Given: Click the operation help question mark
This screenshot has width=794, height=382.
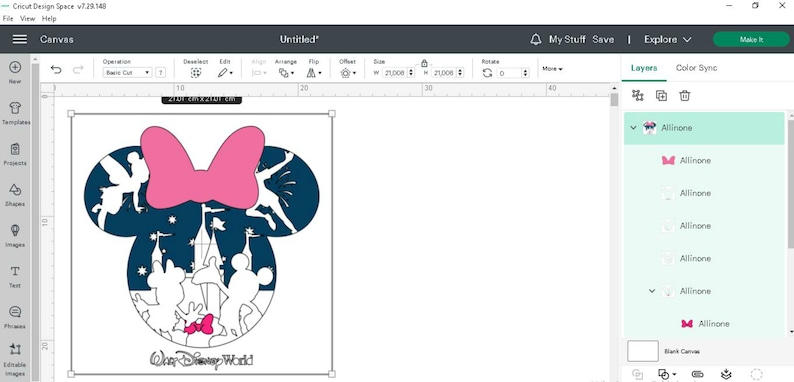Looking at the screenshot, I should (160, 72).
